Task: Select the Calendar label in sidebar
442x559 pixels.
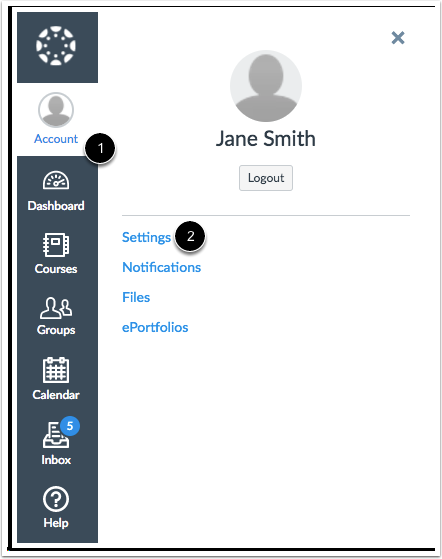Action: [56, 395]
